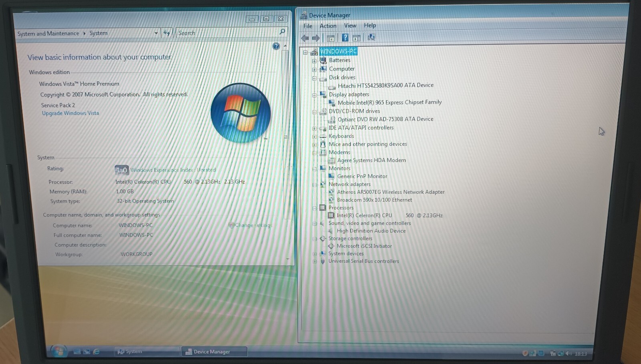
Task: Click System and Maintenance breadcrumb
Action: (x=48, y=34)
